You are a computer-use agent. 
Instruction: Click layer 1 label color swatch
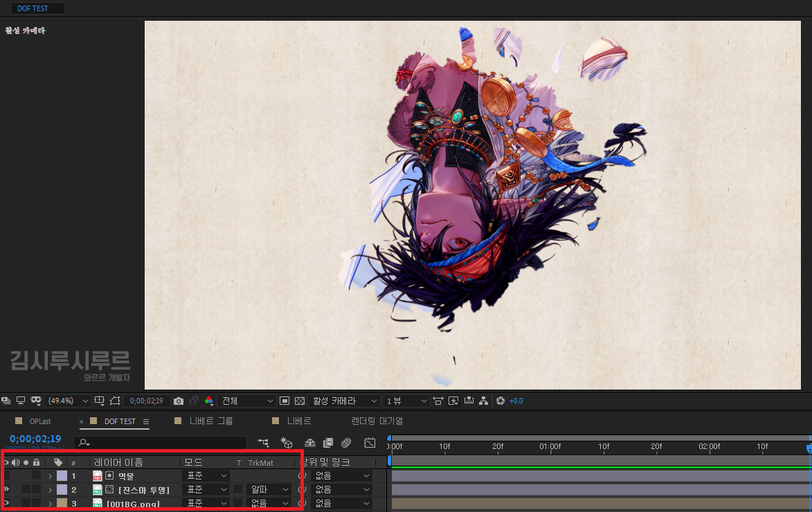coord(62,476)
